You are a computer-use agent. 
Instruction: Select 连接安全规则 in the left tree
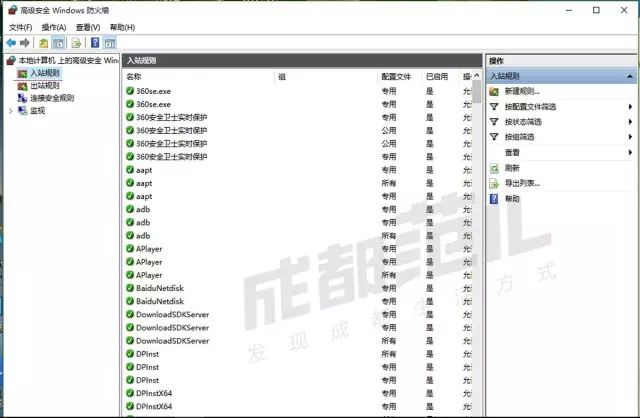[x=52, y=98]
